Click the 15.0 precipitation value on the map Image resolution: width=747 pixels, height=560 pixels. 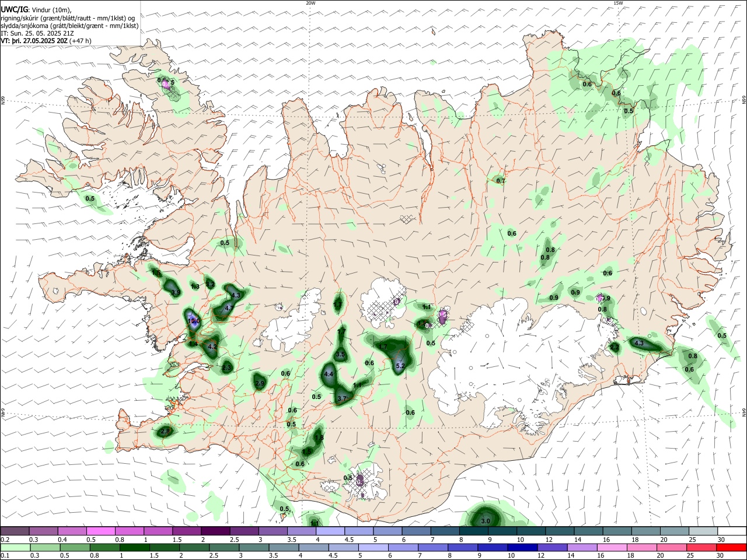[194, 321]
